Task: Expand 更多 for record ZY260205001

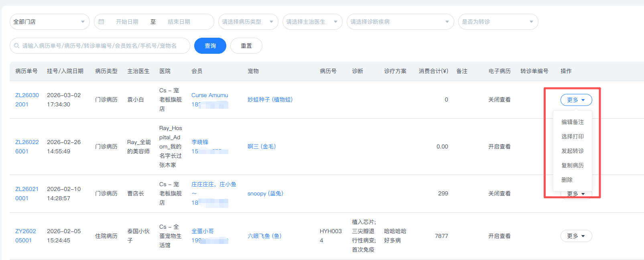Action: click(x=576, y=236)
